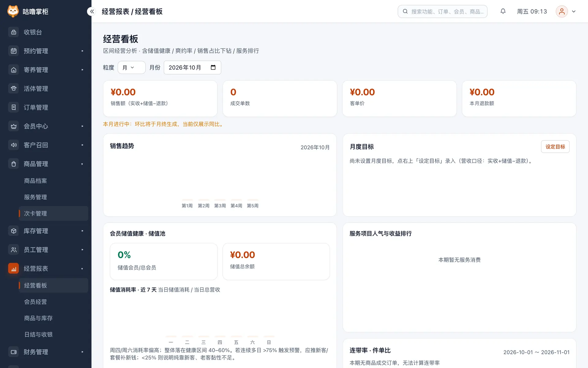Click the 咕噜掌柜 cat logo
The image size is (588, 368).
(13, 11)
